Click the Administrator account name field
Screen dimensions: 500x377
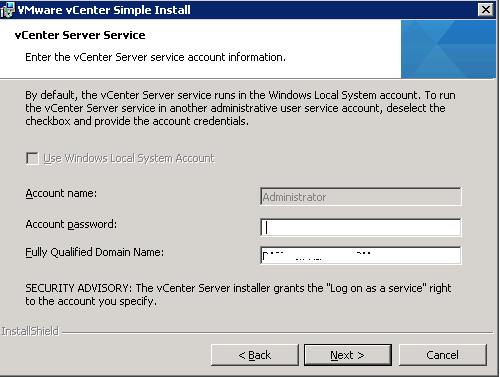[361, 197]
